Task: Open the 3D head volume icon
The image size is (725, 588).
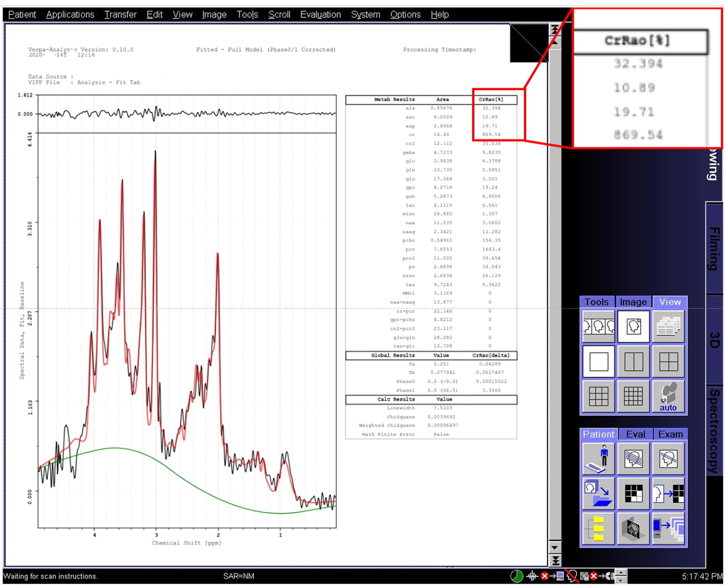Action: tap(633, 528)
